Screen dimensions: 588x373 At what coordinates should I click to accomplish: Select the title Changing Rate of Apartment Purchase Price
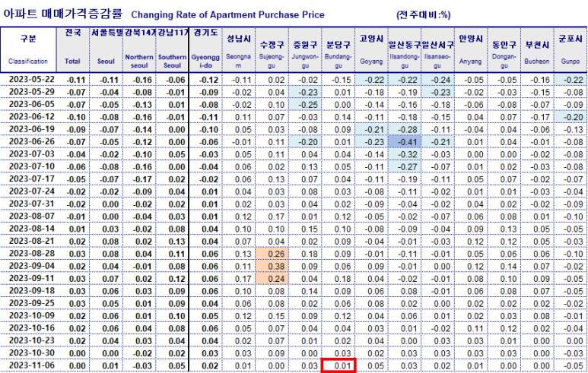pos(227,14)
